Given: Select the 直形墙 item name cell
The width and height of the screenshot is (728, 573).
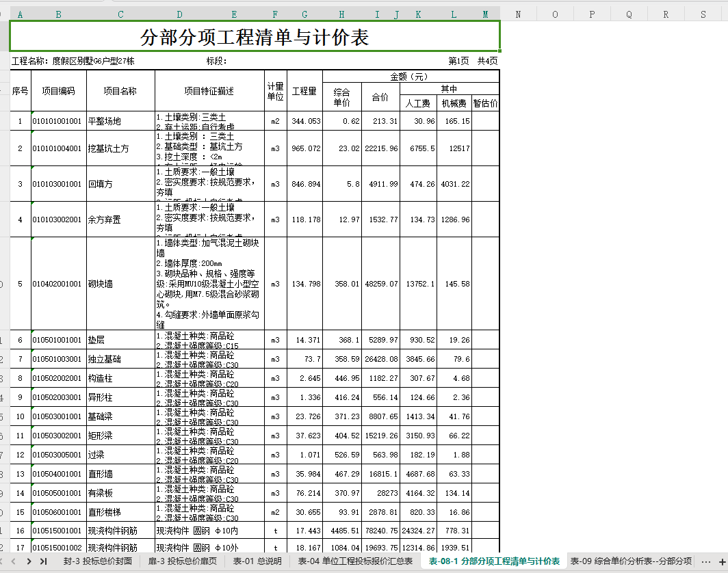Looking at the screenshot, I should click(120, 474).
